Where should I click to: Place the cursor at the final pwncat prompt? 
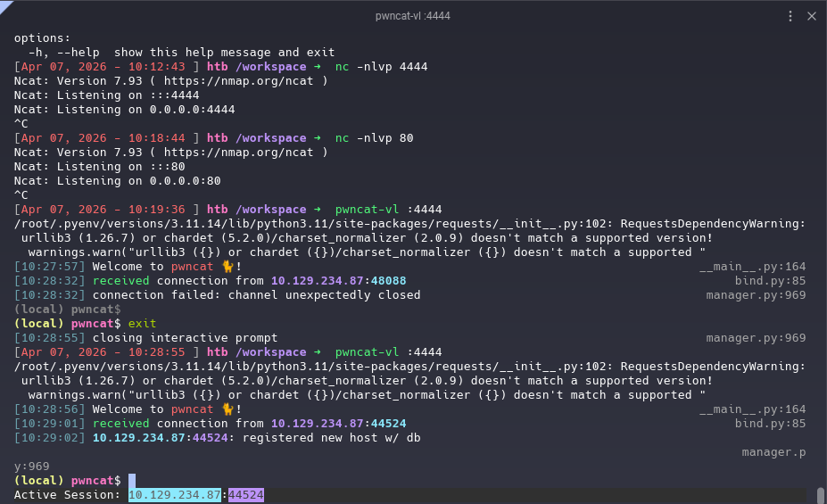pyautogui.click(x=132, y=481)
